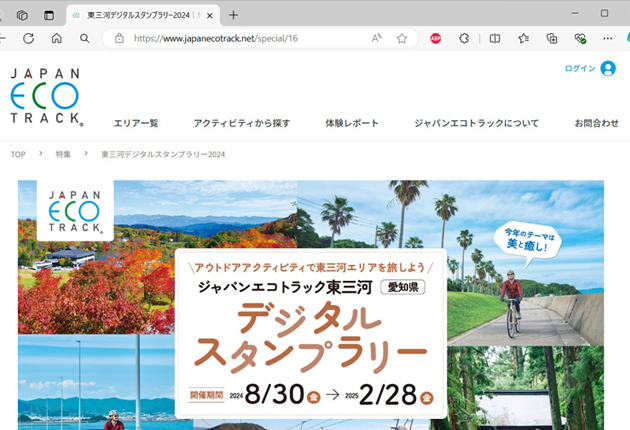Viewport: 630px width, 430px height.
Task: Click the search magnifier icon in the toolbar
Action: (84, 38)
